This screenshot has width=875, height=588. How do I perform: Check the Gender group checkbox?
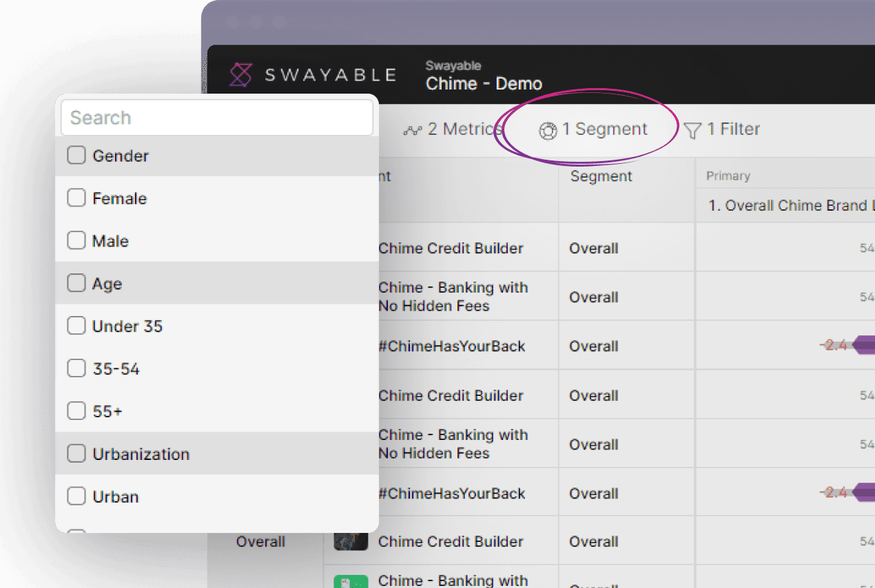[x=76, y=156]
